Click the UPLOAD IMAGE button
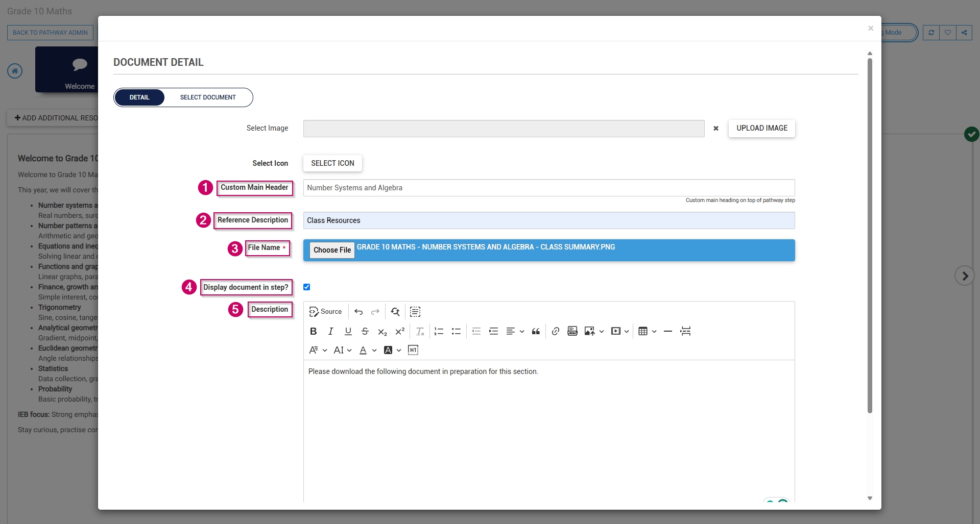 point(762,128)
